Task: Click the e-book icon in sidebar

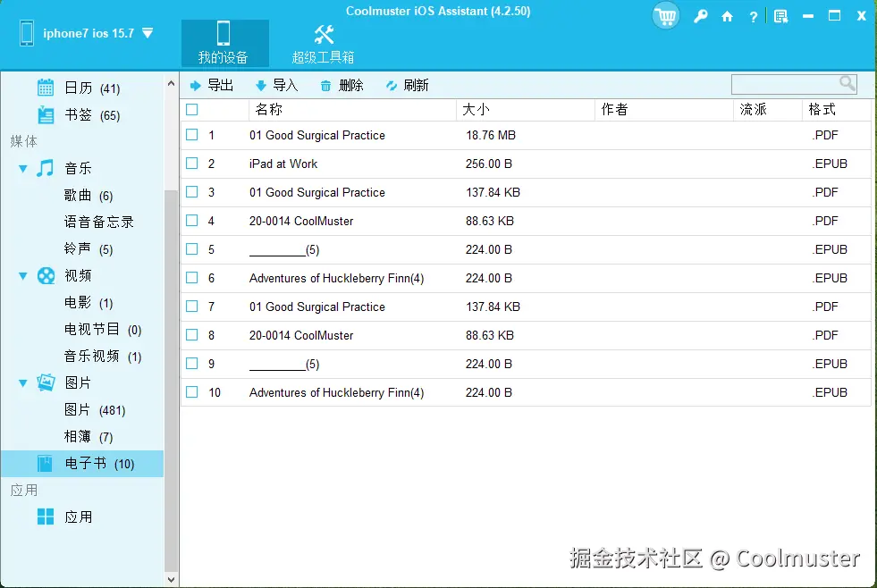Action: coord(45,464)
